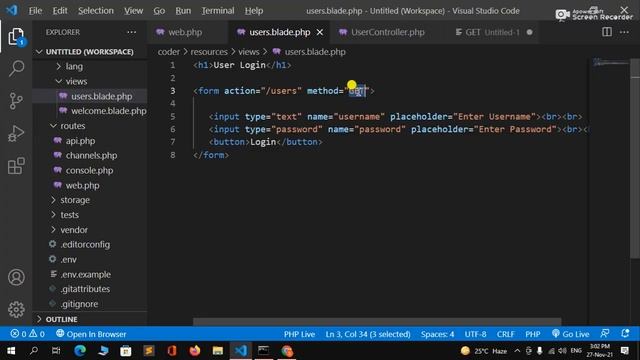Click the PHP Live status item
This screenshot has height=360, width=640.
coord(299,334)
